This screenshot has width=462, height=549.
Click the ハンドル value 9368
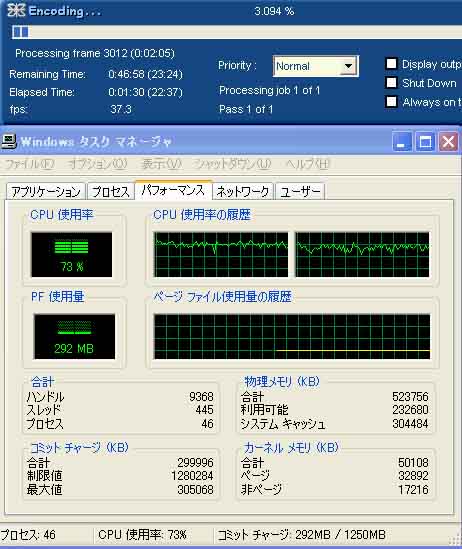point(201,397)
